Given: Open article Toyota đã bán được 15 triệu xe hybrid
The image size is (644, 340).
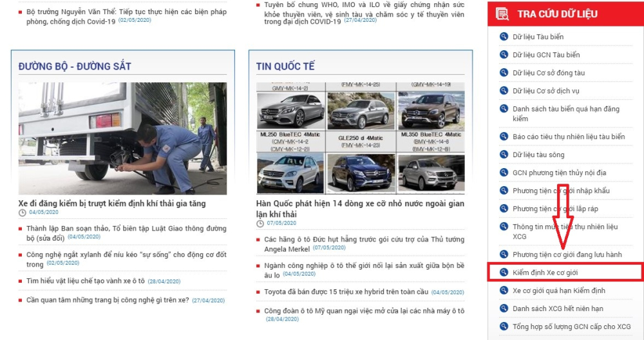Looking at the screenshot, I should pos(346,292).
